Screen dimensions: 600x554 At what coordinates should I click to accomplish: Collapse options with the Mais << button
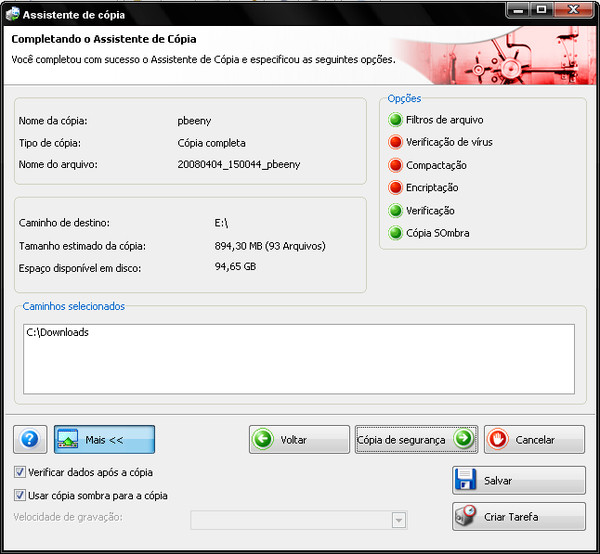(x=104, y=439)
